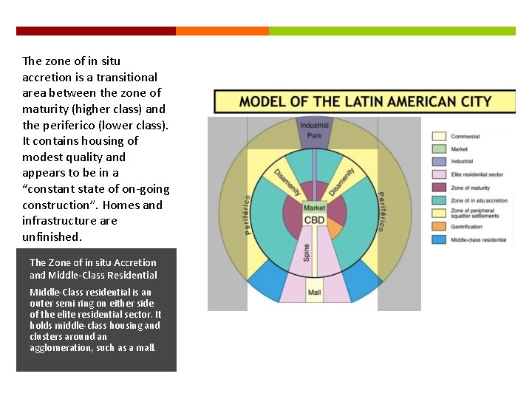The height and width of the screenshot is (399, 532).
Task: Click the line 'agglomeration, such as a mall.'
Action: 92,348
